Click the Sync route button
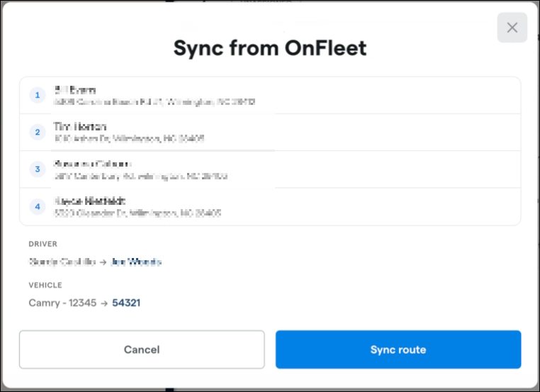Screen dimensions: 540x392 [398, 349]
